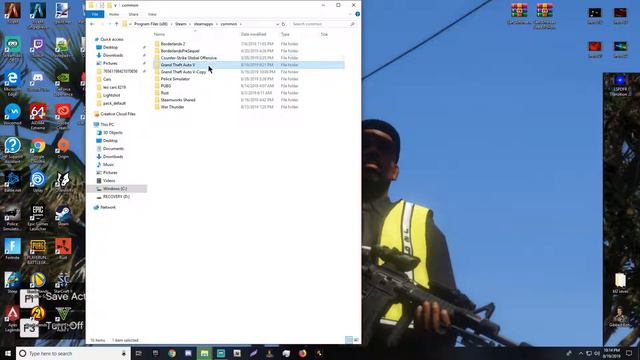Click the Explorer refresh button
640x360 pixels.
[x=283, y=24]
